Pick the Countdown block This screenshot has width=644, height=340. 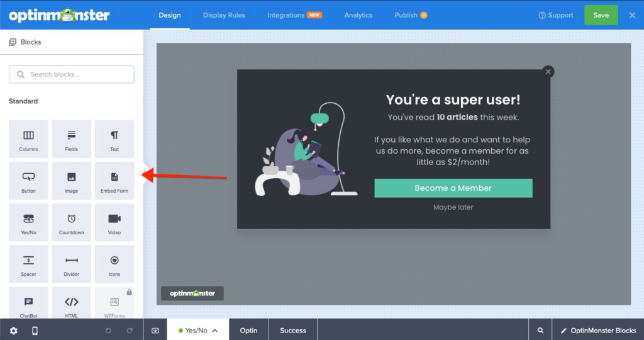[x=71, y=222]
